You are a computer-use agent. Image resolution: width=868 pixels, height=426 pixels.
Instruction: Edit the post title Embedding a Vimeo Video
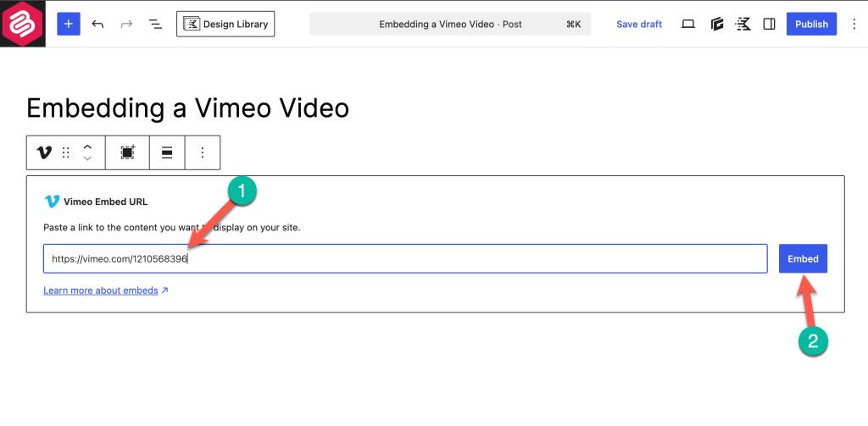[187, 108]
